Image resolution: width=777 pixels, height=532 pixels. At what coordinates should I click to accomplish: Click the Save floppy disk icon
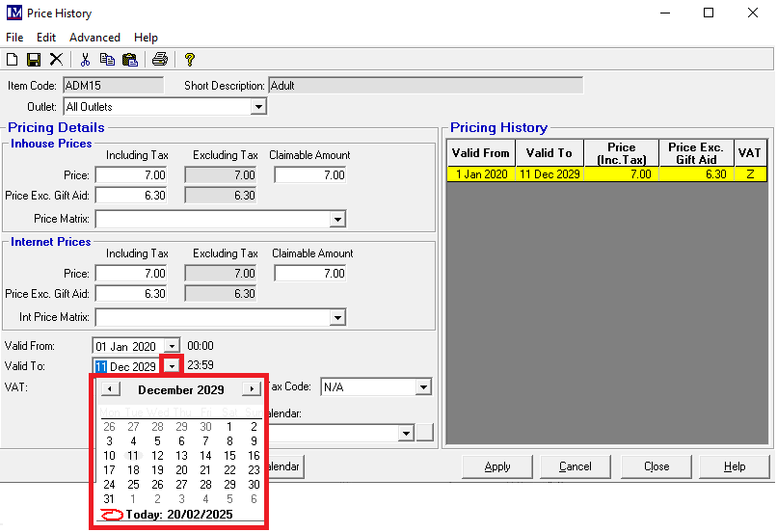pyautogui.click(x=34, y=60)
